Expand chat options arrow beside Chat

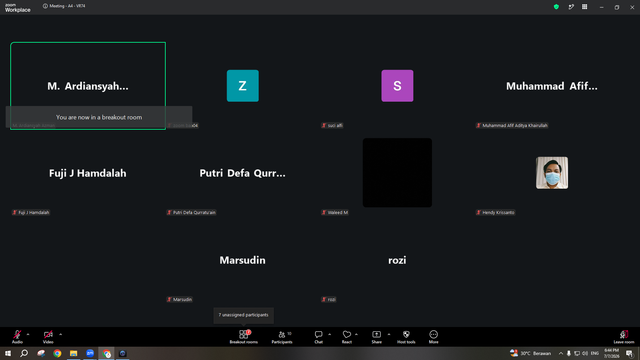click(x=329, y=334)
